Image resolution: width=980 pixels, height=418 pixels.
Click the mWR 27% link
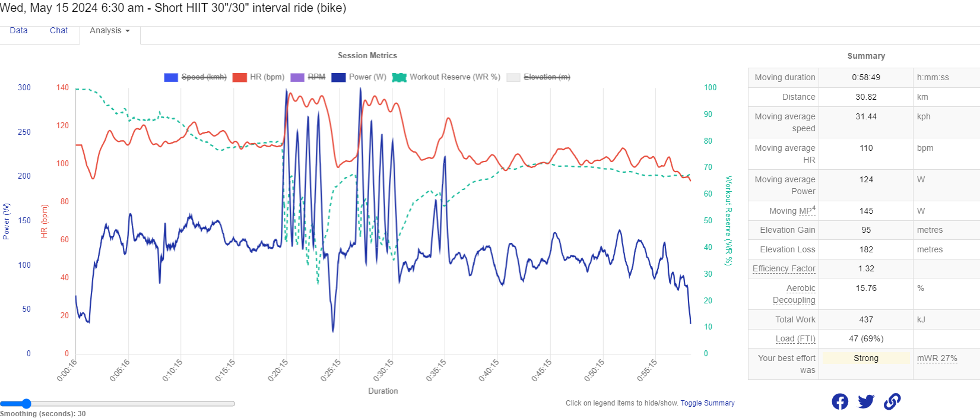pos(937,359)
